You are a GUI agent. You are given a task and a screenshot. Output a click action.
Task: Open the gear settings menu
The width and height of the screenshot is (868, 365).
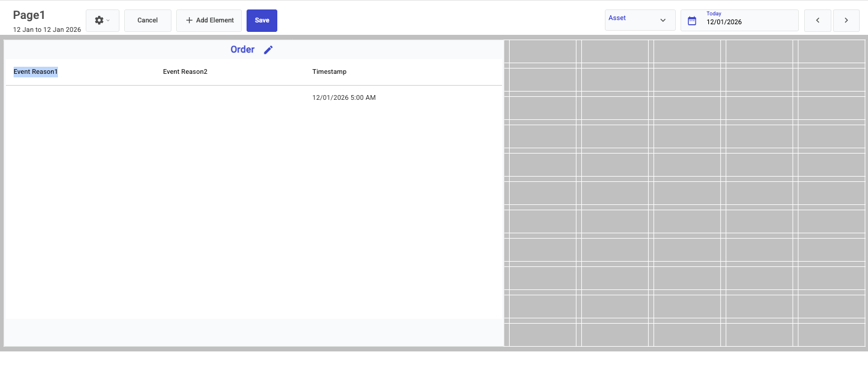point(99,20)
